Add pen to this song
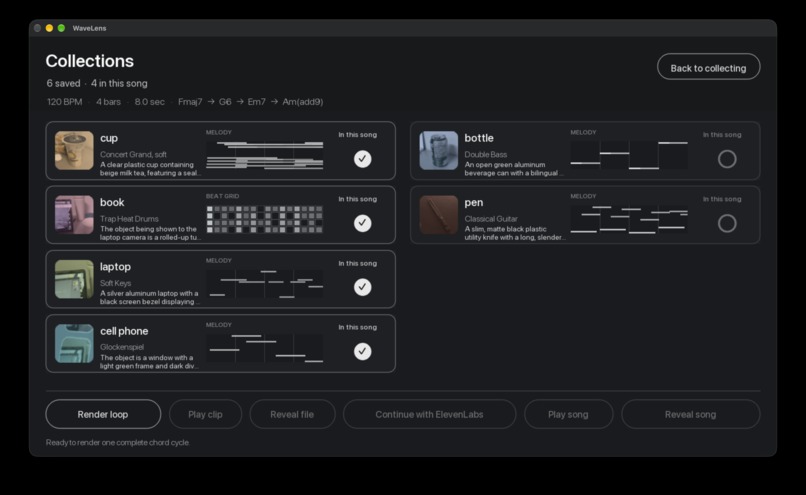 [x=727, y=223]
